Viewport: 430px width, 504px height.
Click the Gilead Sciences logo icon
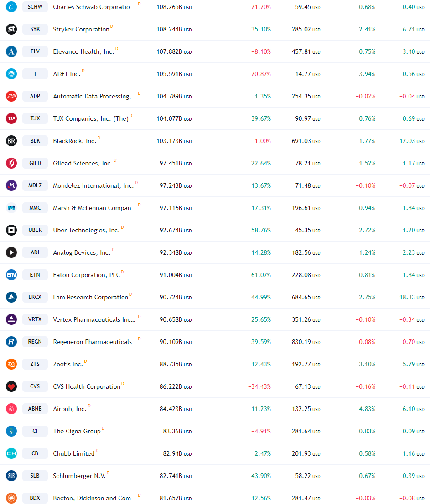[11, 163]
